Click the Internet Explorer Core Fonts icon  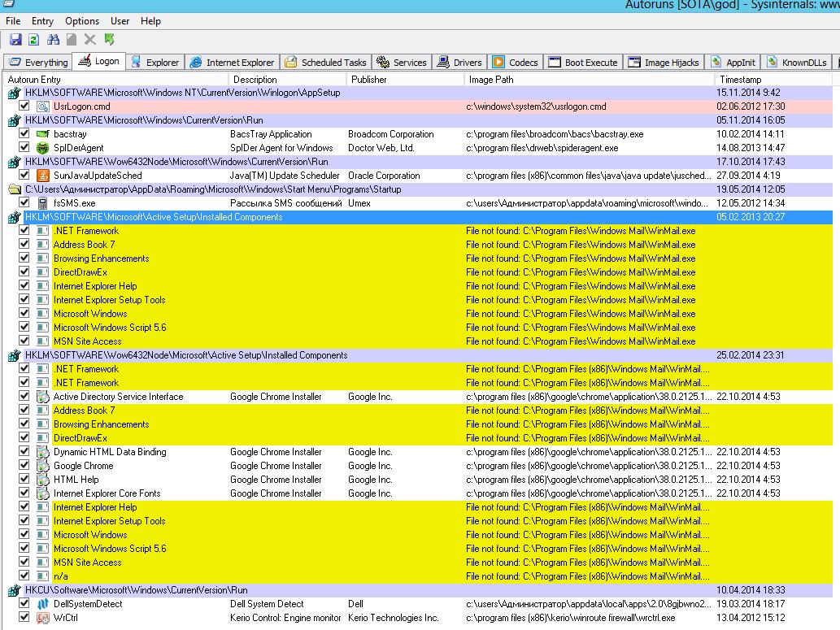pyautogui.click(x=42, y=493)
